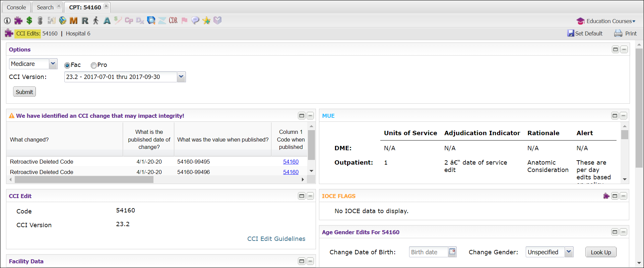Click the yellow star favorites icon

click(206, 21)
